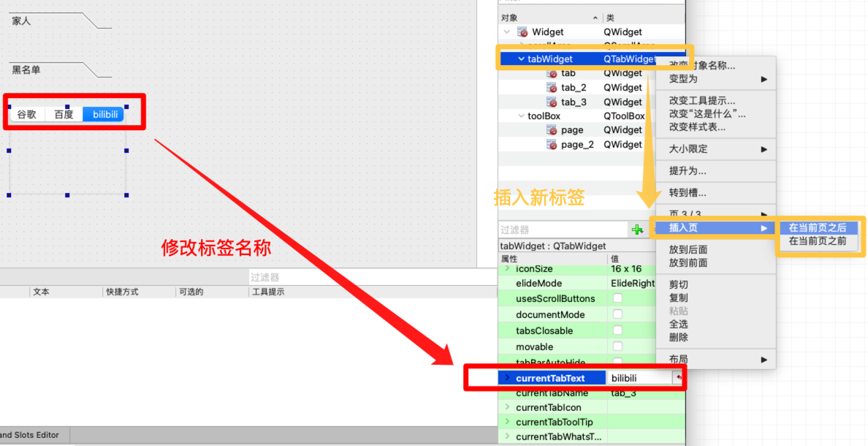868x446 pixels.
Task: Expand the currentTabText property
Action: pyautogui.click(x=507, y=378)
